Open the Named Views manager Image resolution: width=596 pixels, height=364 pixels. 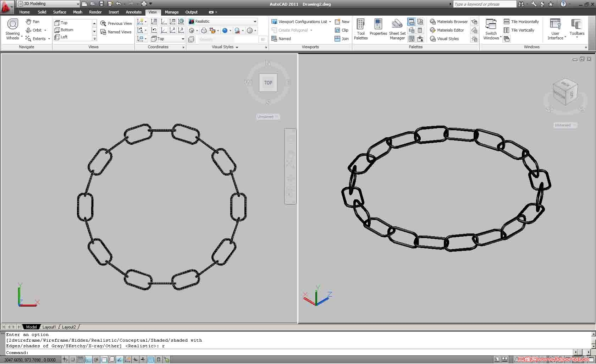pos(116,32)
